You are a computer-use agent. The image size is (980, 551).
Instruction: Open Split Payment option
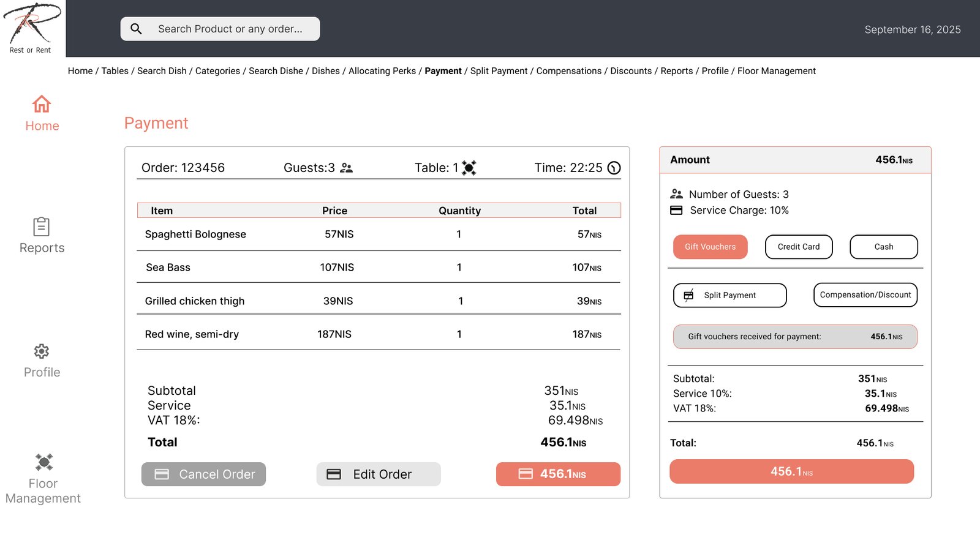729,295
